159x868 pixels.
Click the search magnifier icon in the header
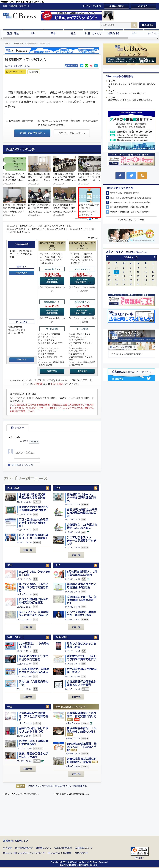pos(134,25)
